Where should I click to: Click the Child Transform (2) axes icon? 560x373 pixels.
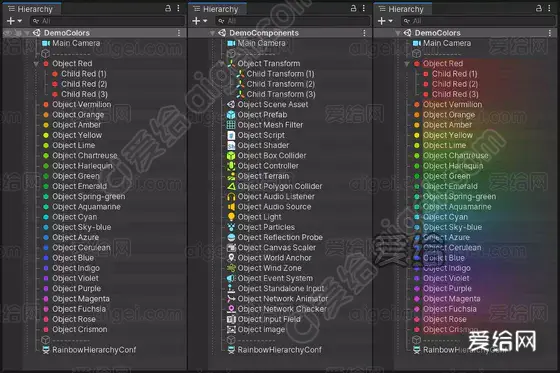pyautogui.click(x=240, y=84)
